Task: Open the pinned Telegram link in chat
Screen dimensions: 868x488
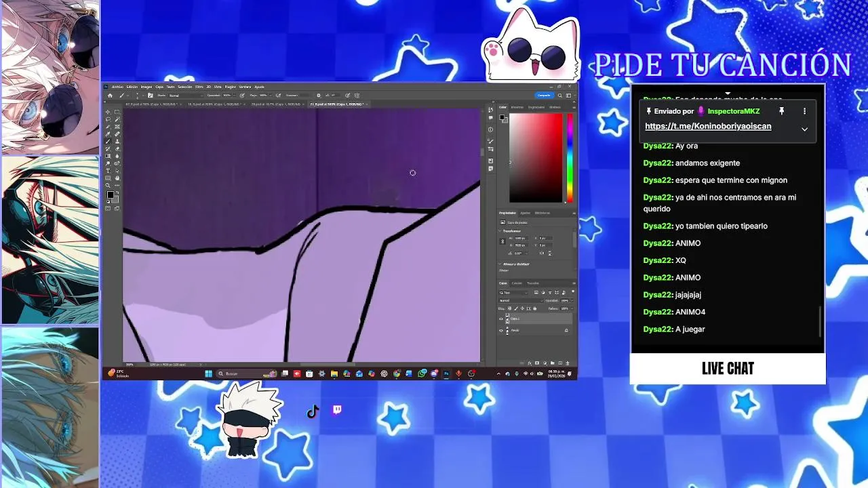Action: click(x=708, y=126)
